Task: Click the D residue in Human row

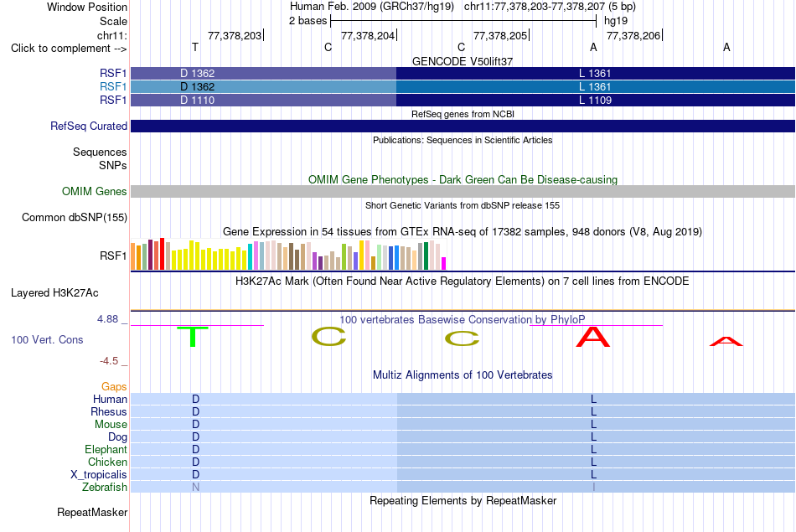Action: coord(195,399)
